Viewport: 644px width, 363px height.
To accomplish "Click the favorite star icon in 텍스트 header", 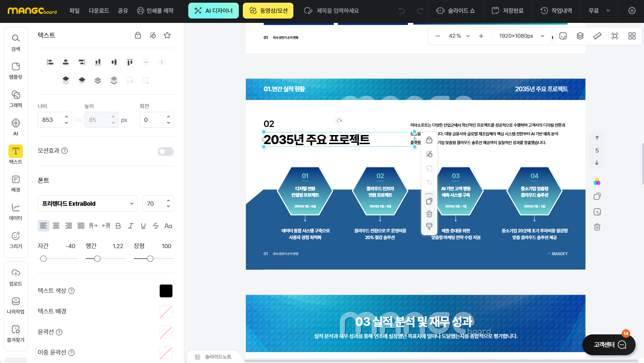I will point(167,35).
